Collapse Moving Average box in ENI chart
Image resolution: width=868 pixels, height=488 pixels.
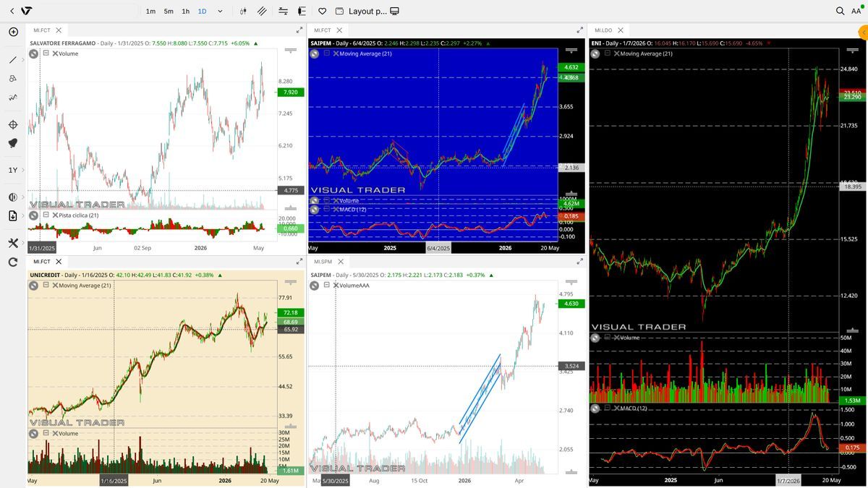(x=609, y=53)
